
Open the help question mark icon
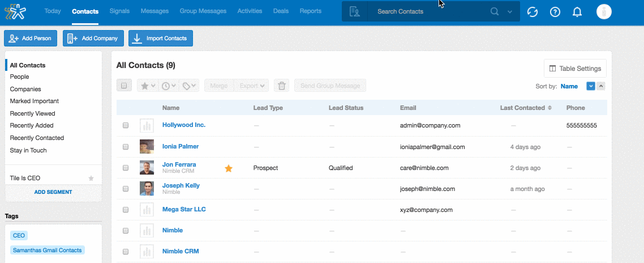(x=555, y=12)
